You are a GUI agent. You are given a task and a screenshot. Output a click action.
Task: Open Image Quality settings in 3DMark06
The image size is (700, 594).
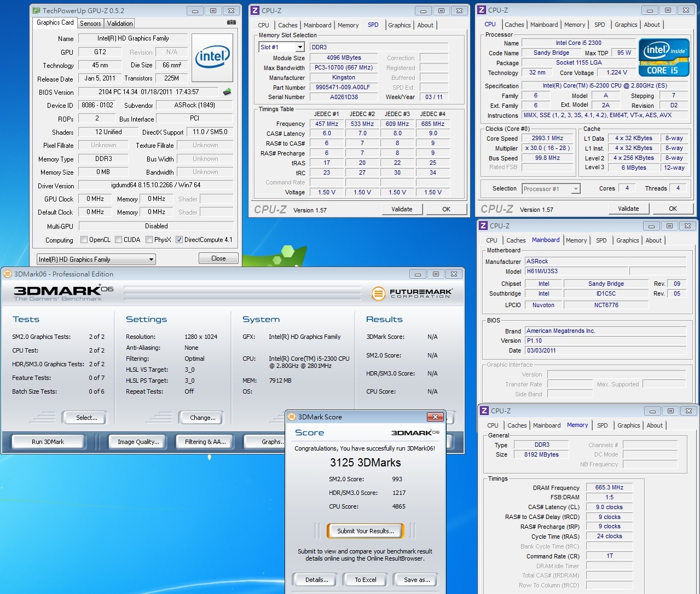[138, 442]
